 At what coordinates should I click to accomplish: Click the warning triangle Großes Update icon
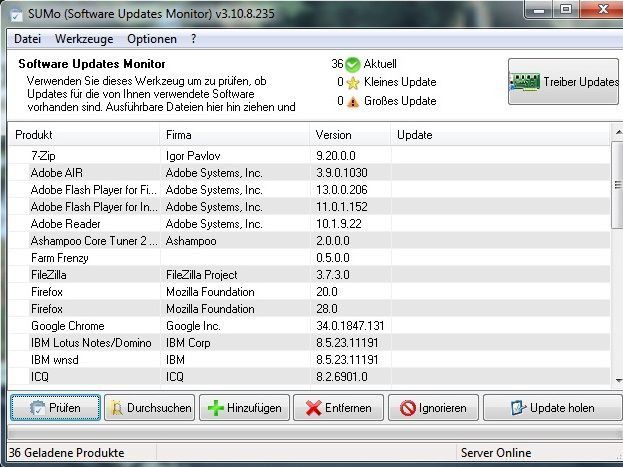click(352, 102)
